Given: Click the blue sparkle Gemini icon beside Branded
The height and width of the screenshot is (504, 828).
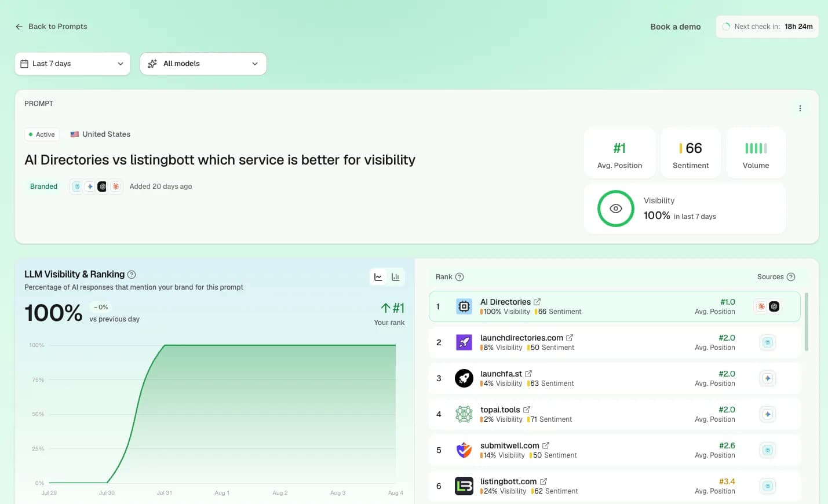Looking at the screenshot, I should point(90,187).
